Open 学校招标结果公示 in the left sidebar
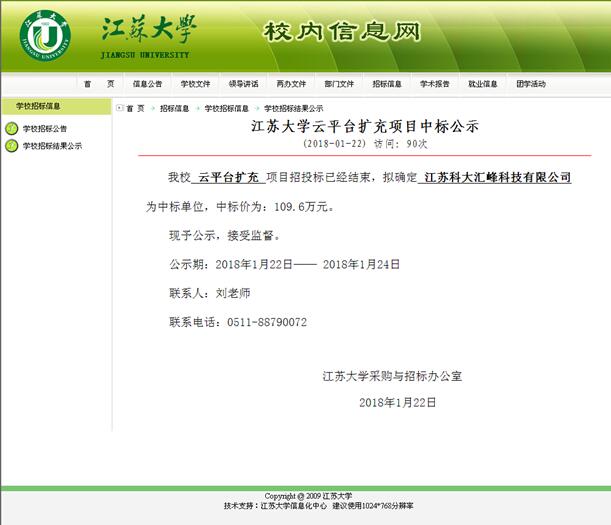Viewport: 611px width, 525px height. pos(52,146)
